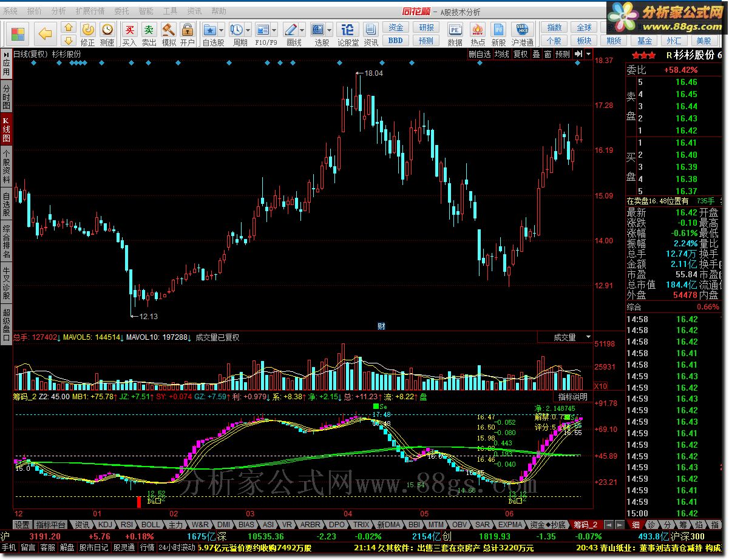
Task: Click the 板块 toolbar button
Action: pos(584,41)
